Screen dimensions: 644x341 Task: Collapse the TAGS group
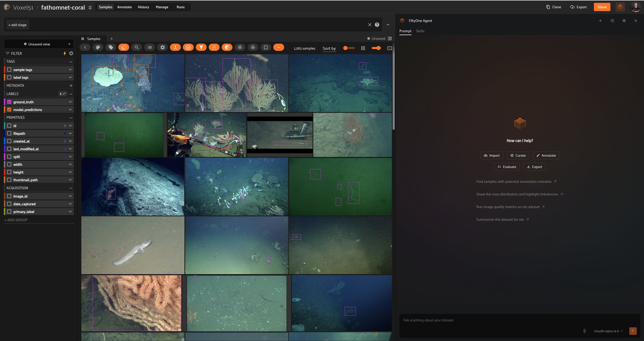[x=71, y=62]
